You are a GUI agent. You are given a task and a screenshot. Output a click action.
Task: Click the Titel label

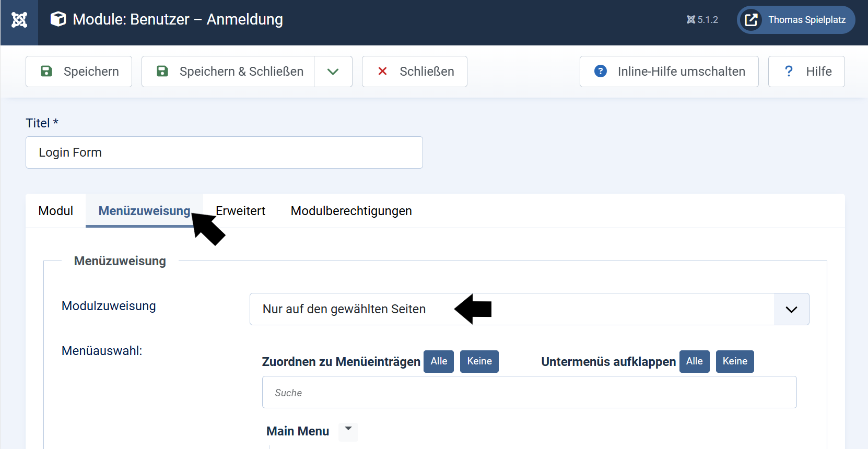[x=42, y=123]
